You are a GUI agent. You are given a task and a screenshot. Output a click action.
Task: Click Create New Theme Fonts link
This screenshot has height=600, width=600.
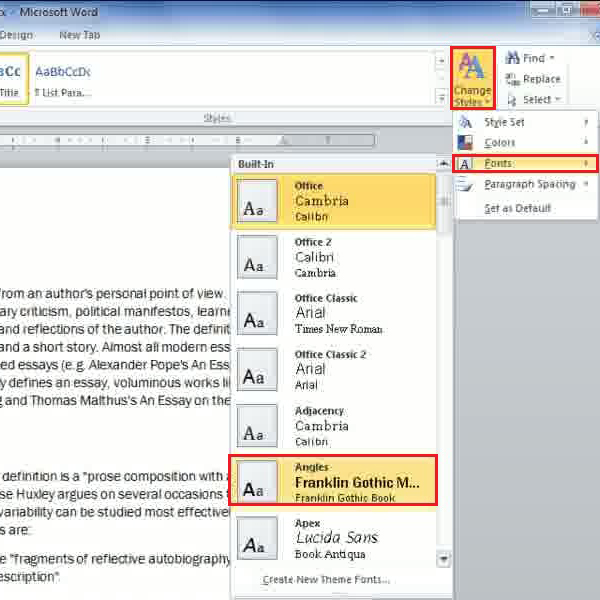pyautogui.click(x=326, y=580)
